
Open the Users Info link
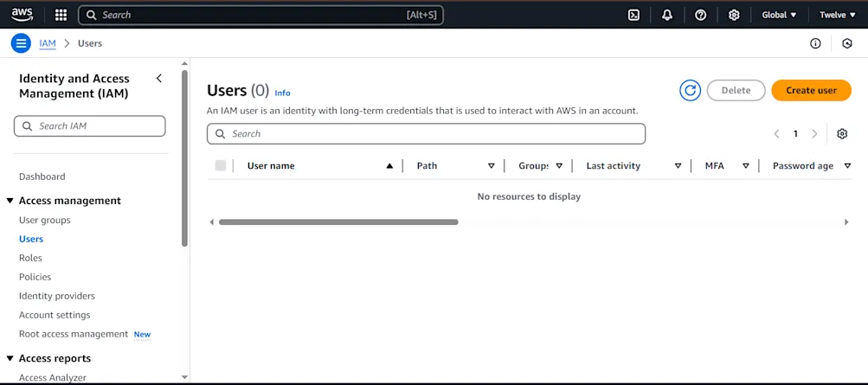click(x=282, y=93)
